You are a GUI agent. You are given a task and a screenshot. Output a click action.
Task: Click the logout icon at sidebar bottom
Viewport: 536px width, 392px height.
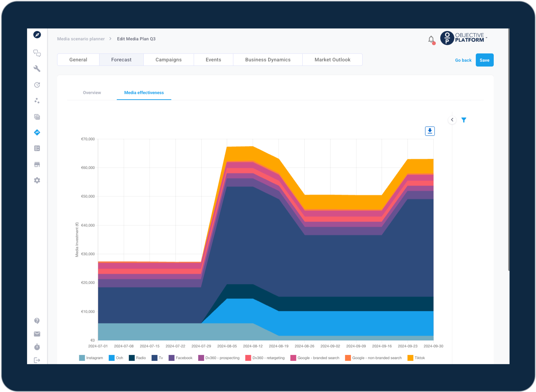37,360
